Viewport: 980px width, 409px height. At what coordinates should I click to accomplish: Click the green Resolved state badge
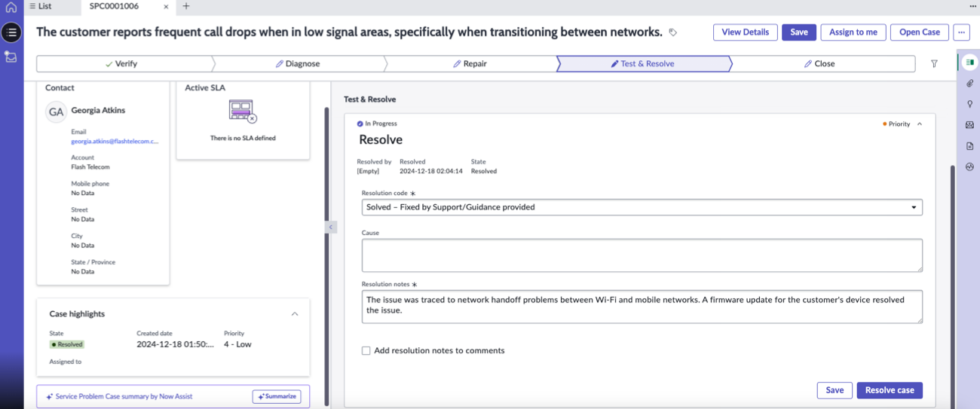[67, 344]
